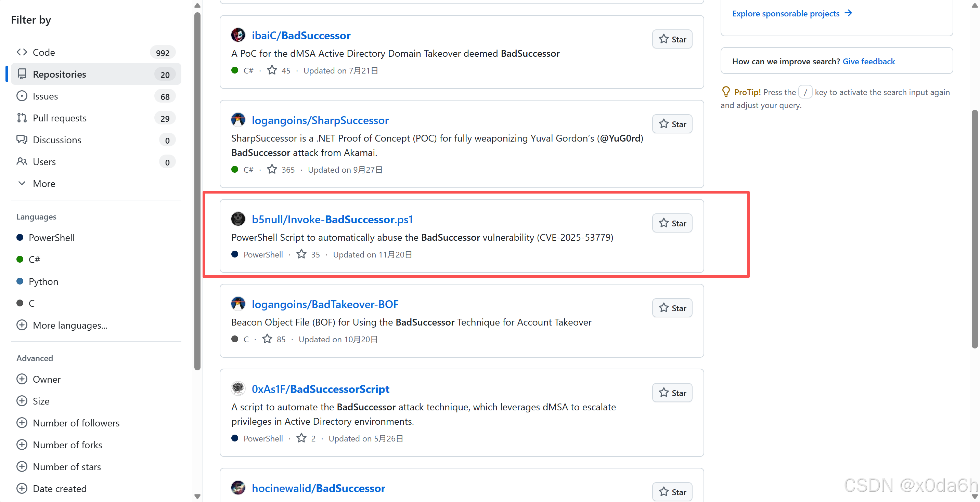The image size is (980, 502).
Task: Click the Give feedback link
Action: 868,61
